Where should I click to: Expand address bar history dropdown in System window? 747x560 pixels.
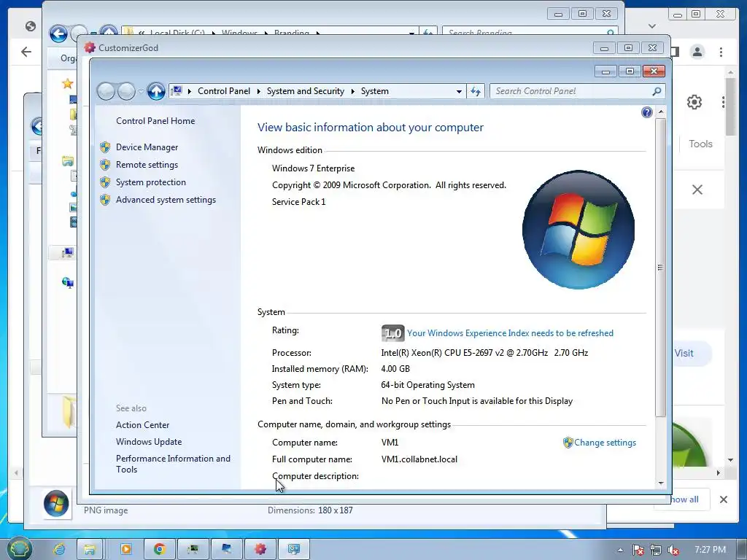coord(459,91)
